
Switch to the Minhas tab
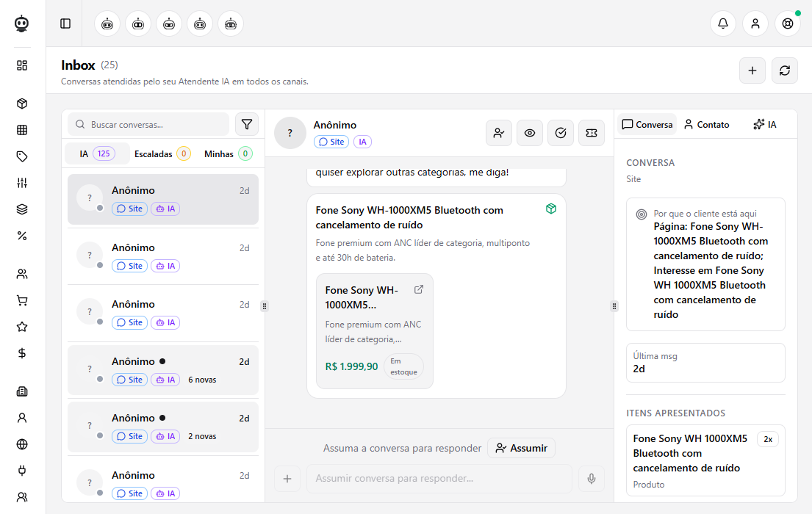tap(229, 153)
